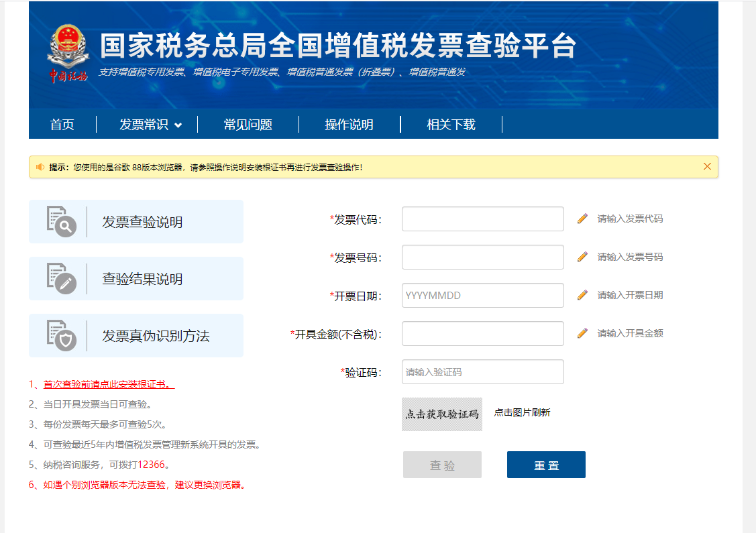This screenshot has height=533, width=756.
Task: Open the 相关下载 navigation item
Action: point(451,125)
